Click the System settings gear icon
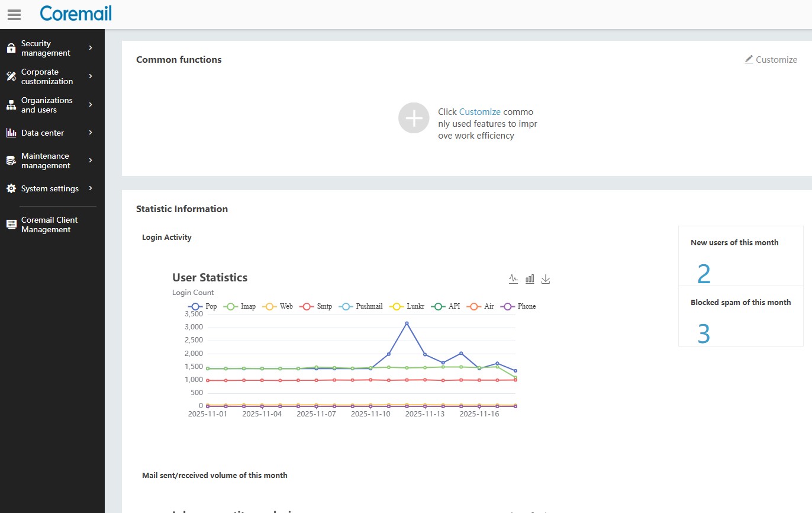Image resolution: width=812 pixels, height=513 pixels. [x=11, y=188]
